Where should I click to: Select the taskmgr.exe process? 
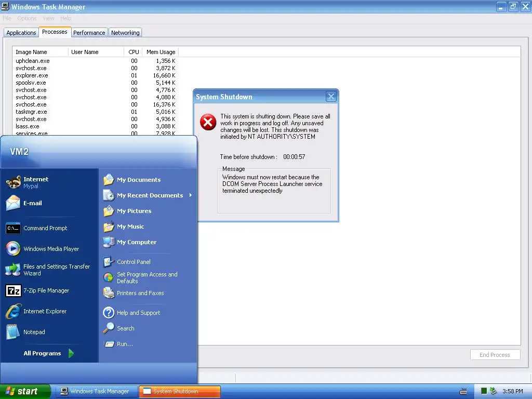[96, 112]
